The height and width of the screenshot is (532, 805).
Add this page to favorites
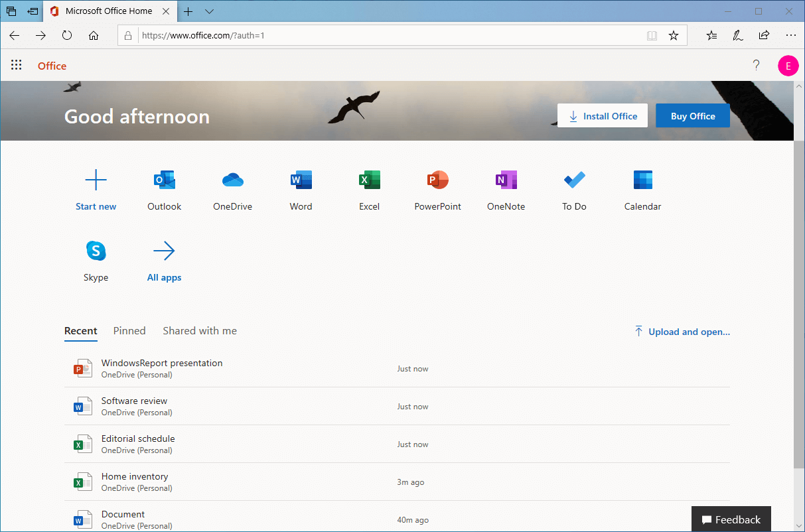(x=674, y=35)
